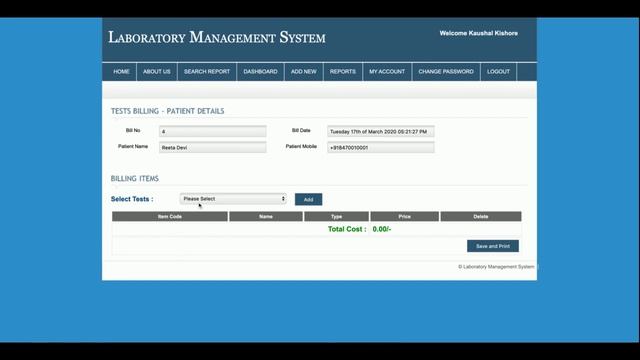Open the HOME menu item
The height and width of the screenshot is (360, 640).
pos(121,71)
